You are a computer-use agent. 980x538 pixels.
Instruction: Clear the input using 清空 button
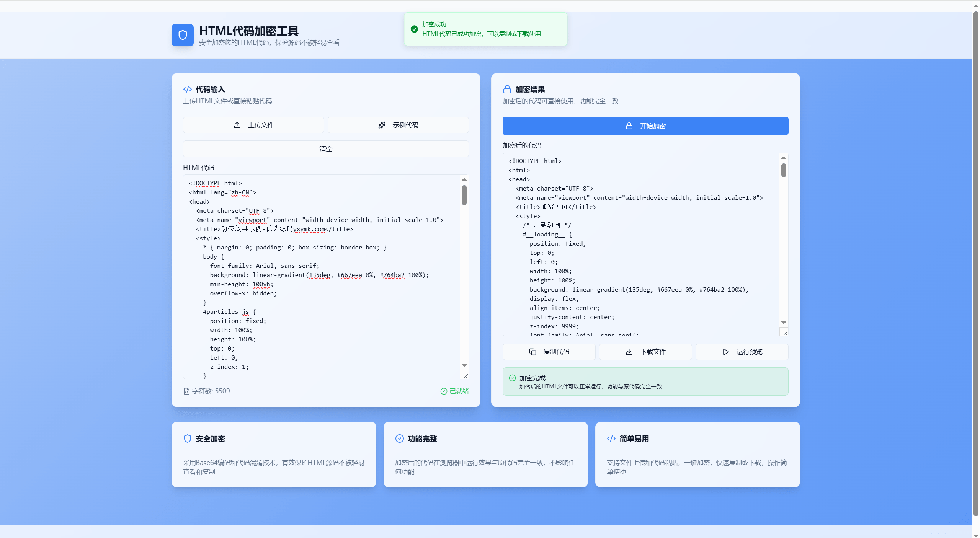[326, 149]
